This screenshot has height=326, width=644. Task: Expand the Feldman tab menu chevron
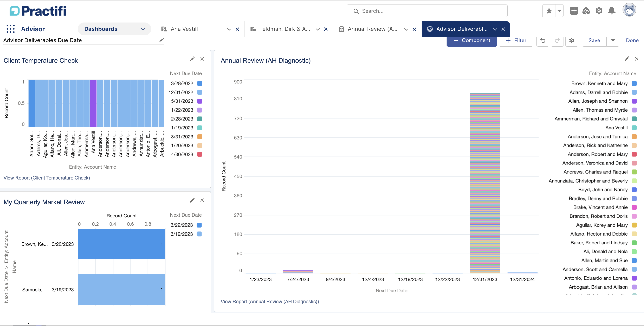pos(318,29)
